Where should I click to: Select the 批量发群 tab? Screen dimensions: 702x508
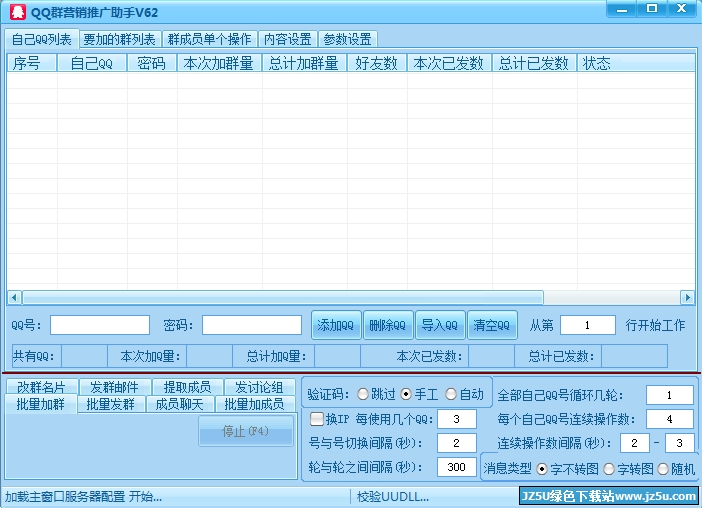click(111, 404)
